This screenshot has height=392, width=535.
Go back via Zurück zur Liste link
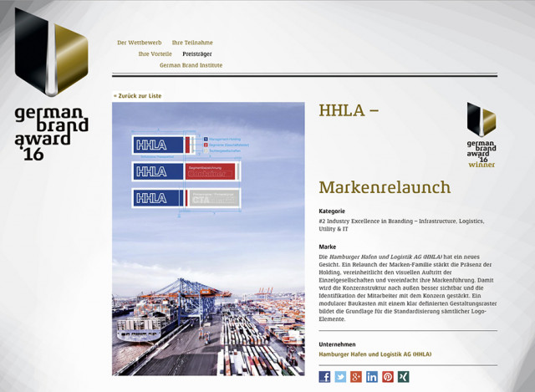[x=137, y=96]
